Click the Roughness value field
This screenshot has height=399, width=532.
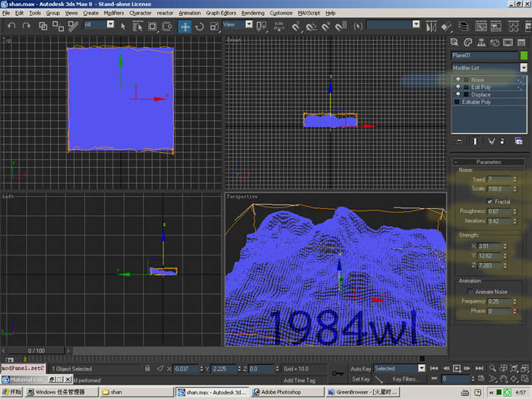499,211
